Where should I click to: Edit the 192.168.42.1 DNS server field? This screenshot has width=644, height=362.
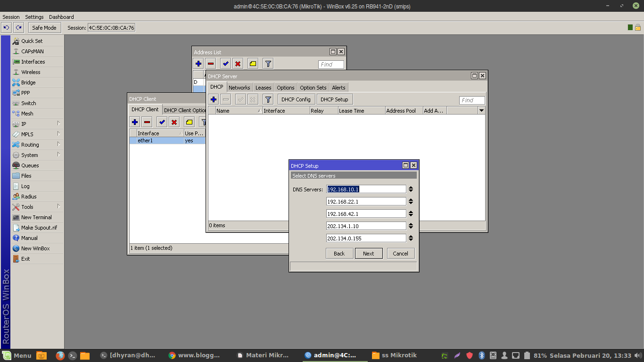pyautogui.click(x=366, y=214)
